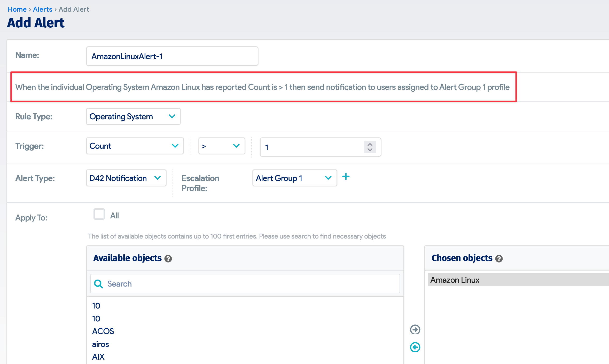Check the All checkbox in Apply To
The width and height of the screenshot is (609, 364).
point(99,214)
